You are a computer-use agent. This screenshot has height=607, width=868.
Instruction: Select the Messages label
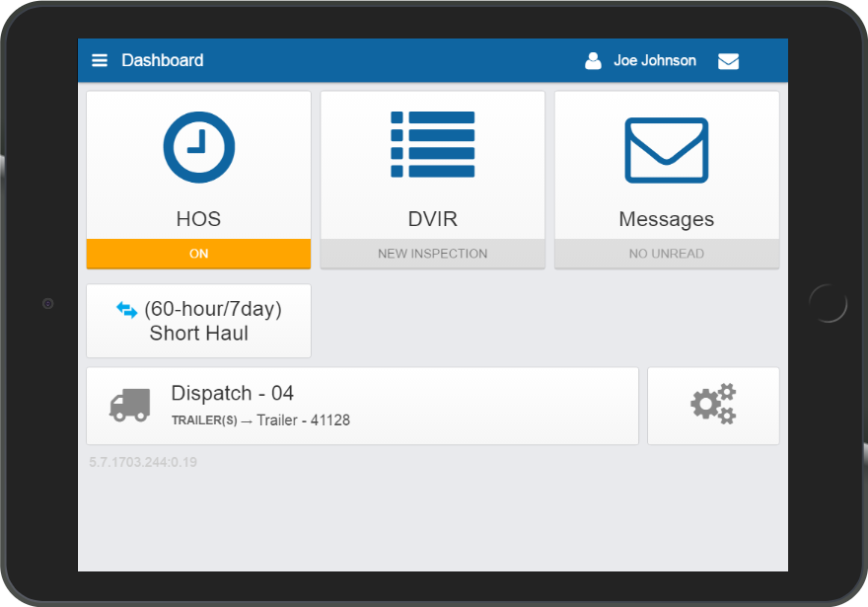tap(667, 219)
